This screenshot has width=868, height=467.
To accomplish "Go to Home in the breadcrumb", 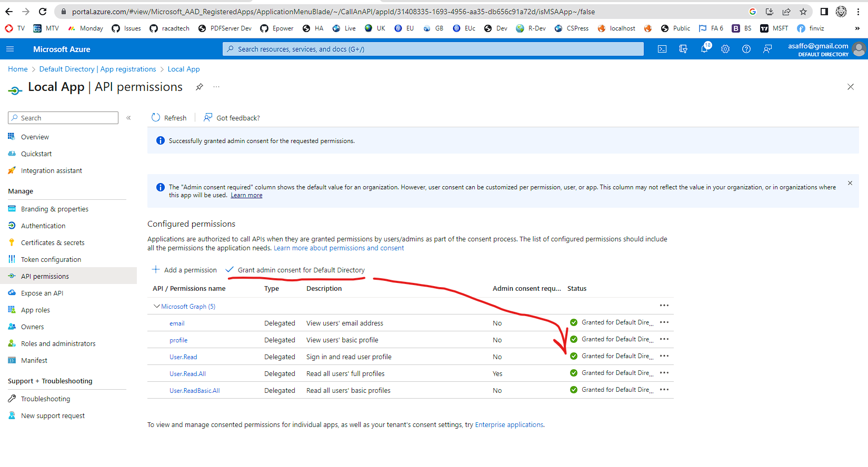I will tap(18, 69).
